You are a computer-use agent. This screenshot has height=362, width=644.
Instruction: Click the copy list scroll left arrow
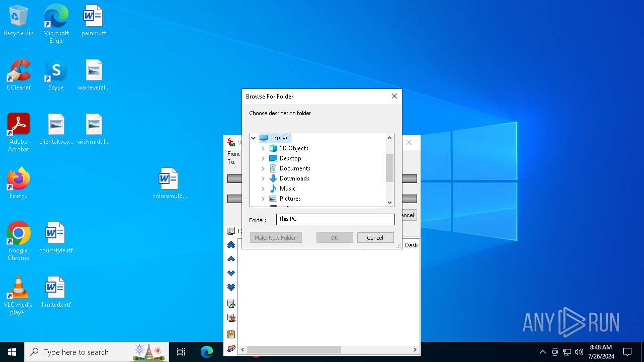(x=243, y=349)
